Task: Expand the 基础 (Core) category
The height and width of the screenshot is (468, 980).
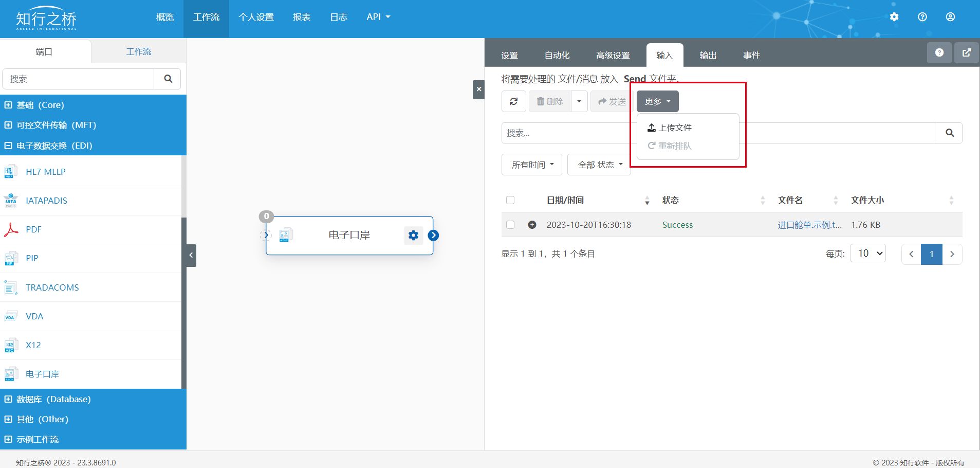Action: pyautogui.click(x=8, y=105)
